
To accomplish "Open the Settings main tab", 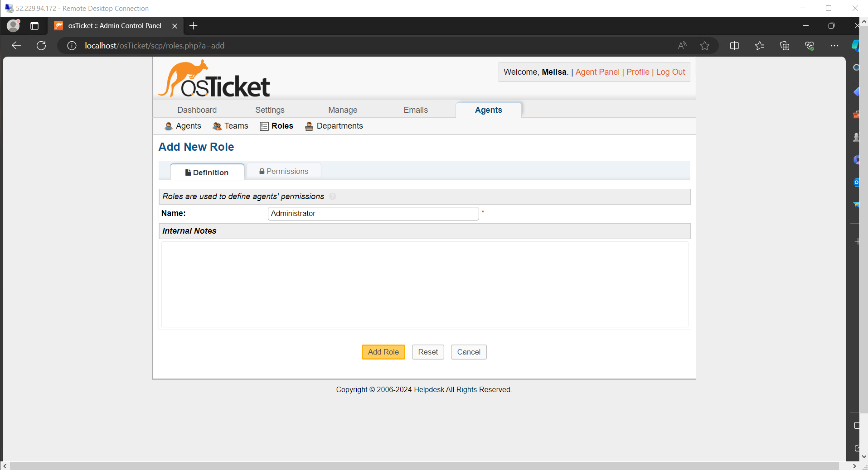I will coord(270,110).
